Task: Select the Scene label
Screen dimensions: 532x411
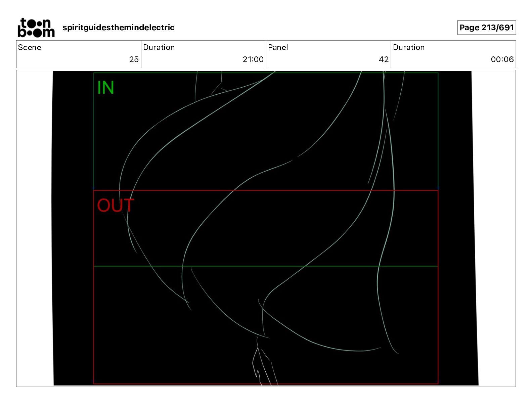Action: tap(30, 47)
